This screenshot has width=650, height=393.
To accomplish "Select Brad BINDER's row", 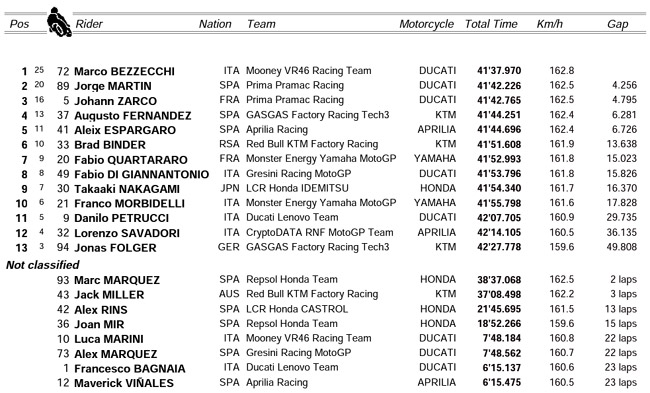I will (x=326, y=144).
